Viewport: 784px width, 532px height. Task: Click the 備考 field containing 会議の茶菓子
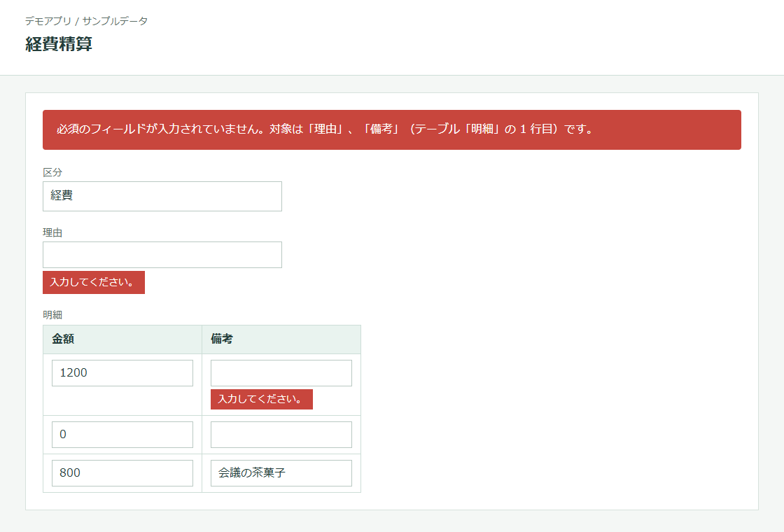point(281,473)
